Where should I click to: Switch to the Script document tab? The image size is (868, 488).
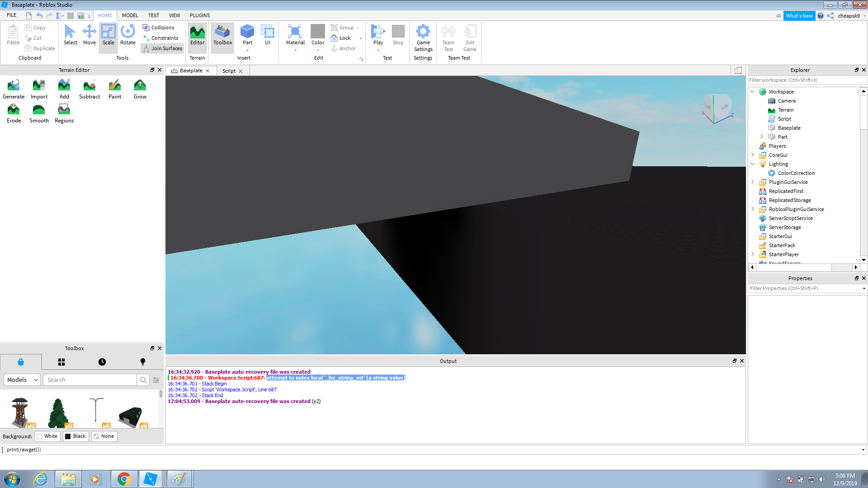click(x=229, y=71)
